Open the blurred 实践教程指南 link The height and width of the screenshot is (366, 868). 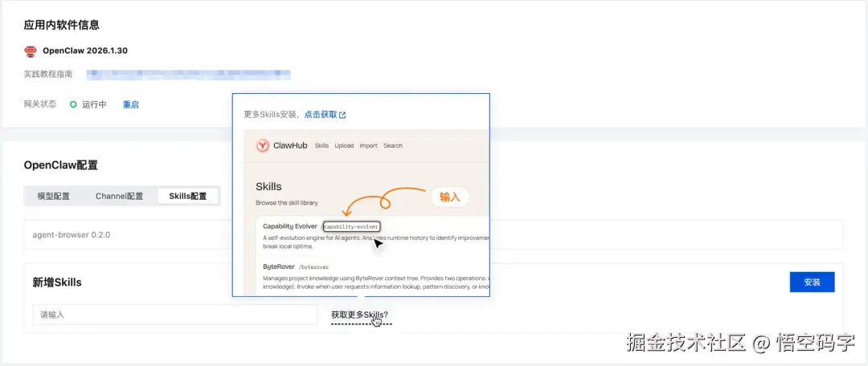click(x=189, y=74)
